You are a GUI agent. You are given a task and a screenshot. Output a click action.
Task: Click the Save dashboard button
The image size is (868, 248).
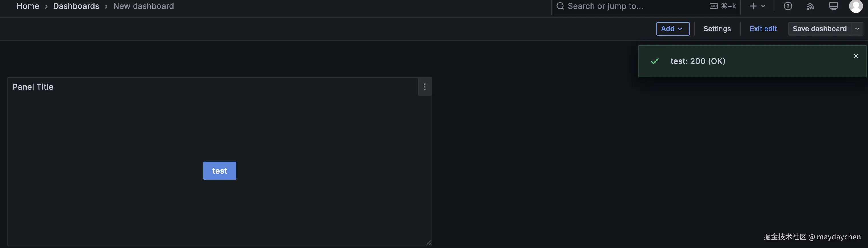pos(820,29)
